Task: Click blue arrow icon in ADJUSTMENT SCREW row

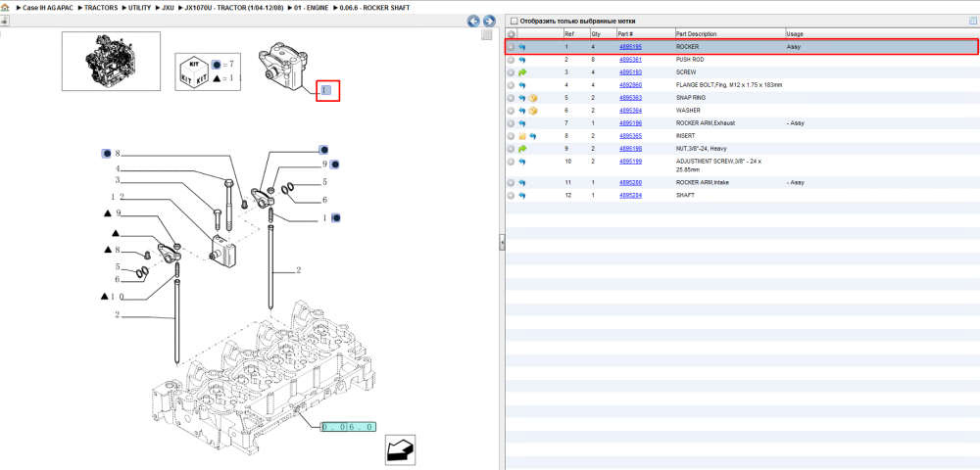Action: tap(522, 162)
